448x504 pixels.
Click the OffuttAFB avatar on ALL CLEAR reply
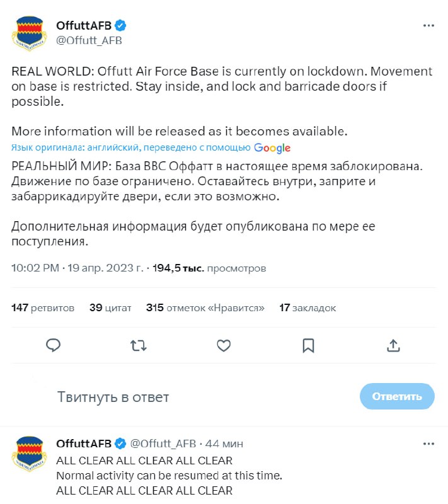coord(28,454)
